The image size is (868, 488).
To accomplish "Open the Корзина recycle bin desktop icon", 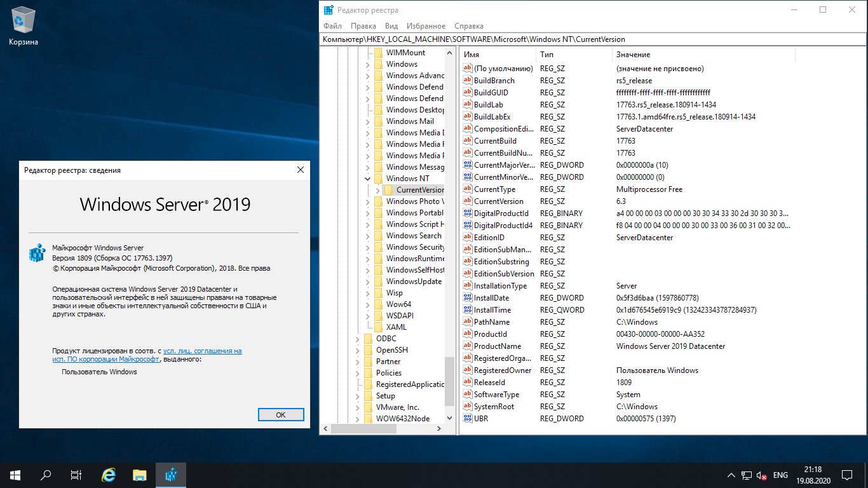I will tap(24, 27).
